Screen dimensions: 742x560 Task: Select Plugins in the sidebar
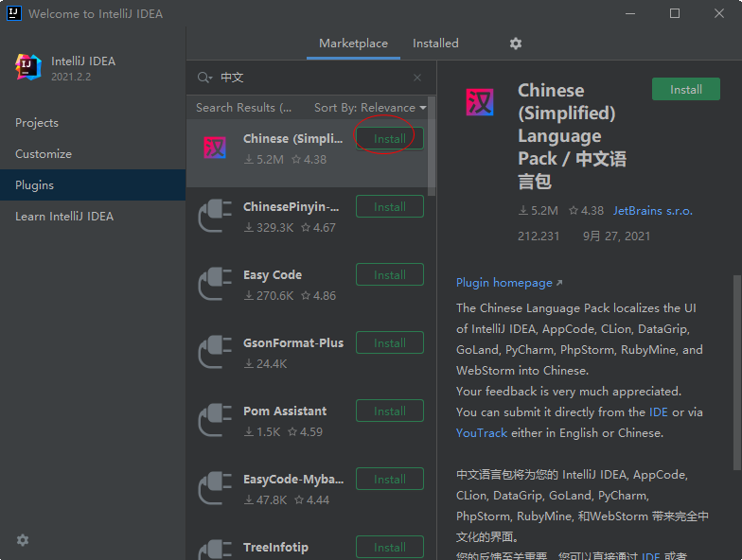pyautogui.click(x=93, y=185)
